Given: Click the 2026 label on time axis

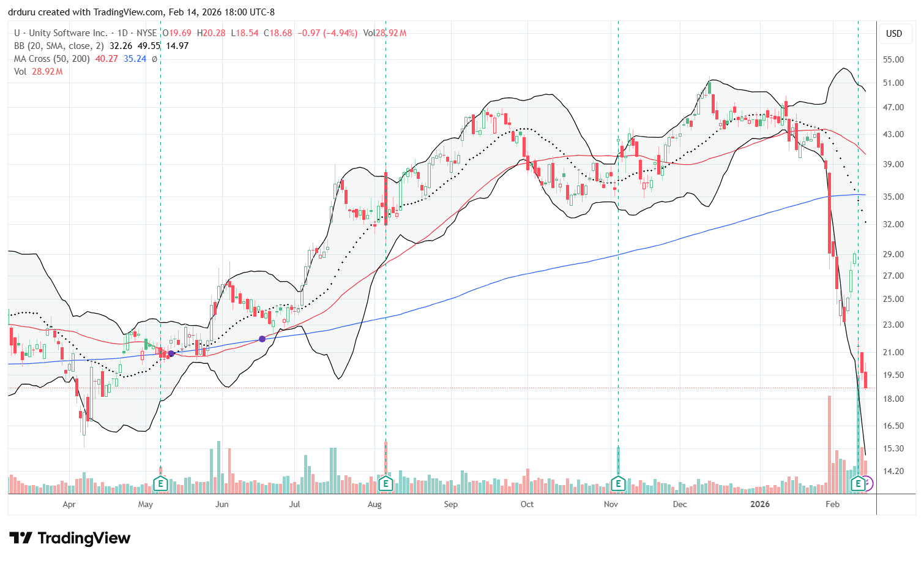Looking at the screenshot, I should click(x=760, y=504).
